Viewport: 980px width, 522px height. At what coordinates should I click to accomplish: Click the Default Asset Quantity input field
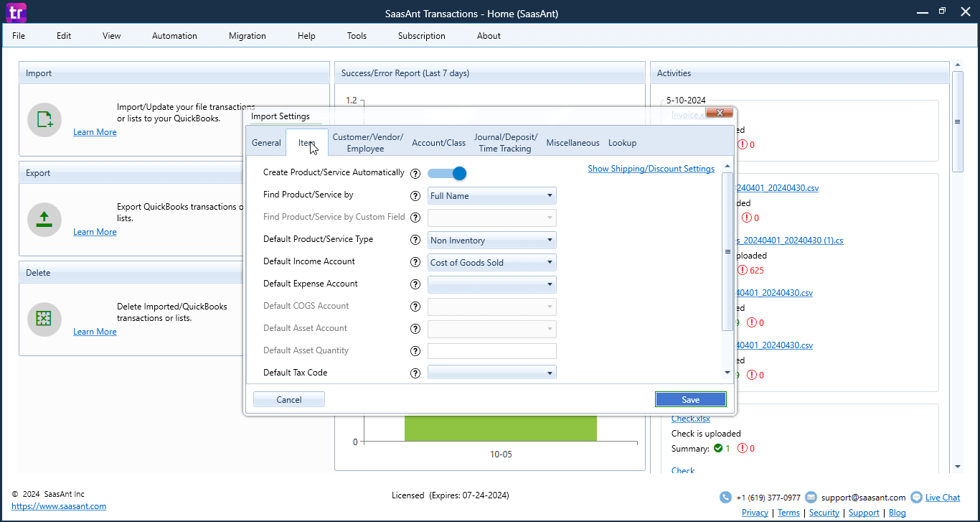(x=492, y=351)
